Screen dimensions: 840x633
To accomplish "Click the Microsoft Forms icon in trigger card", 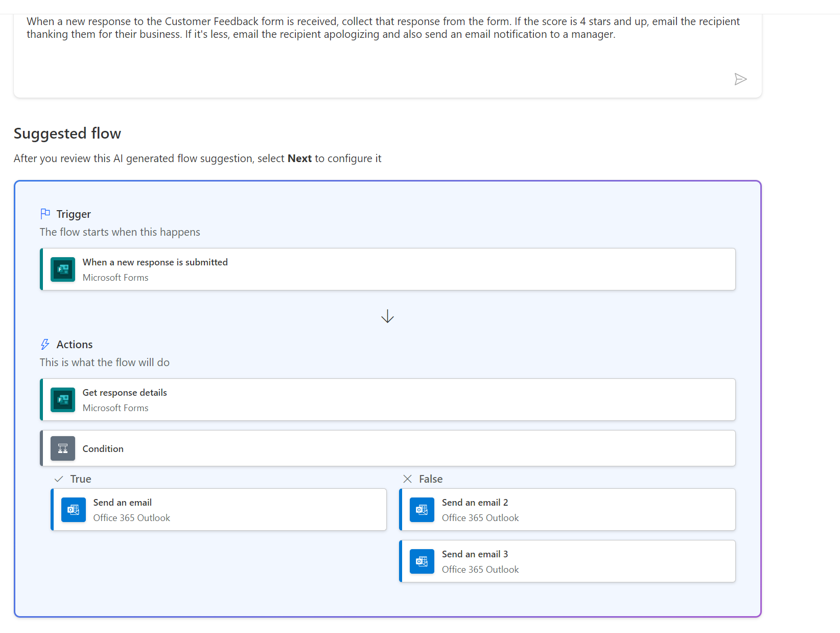I will point(63,269).
